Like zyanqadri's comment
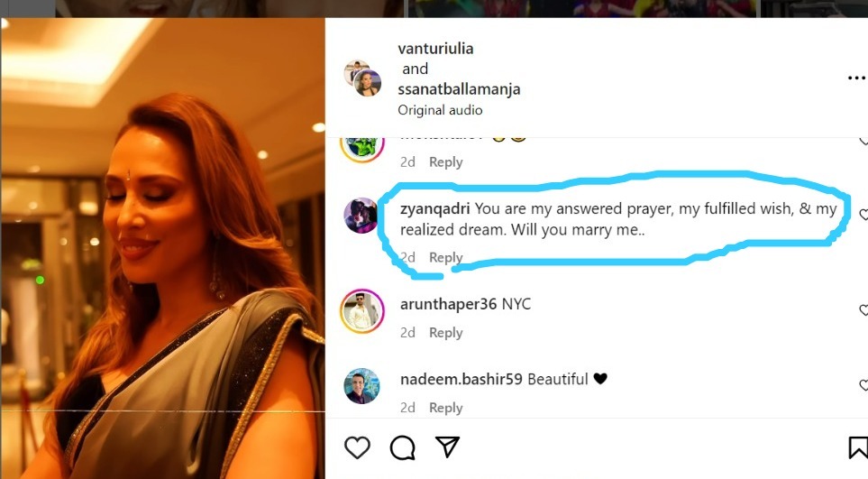Viewport: 868px width, 479px height. point(863,216)
